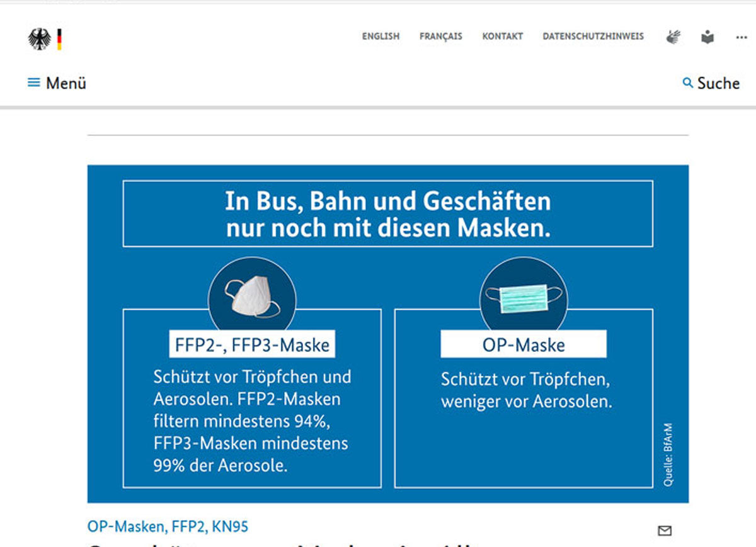The image size is (756, 547).
Task: Click the OP-Masken, FFP2, KN95 category link
Action: click(168, 526)
